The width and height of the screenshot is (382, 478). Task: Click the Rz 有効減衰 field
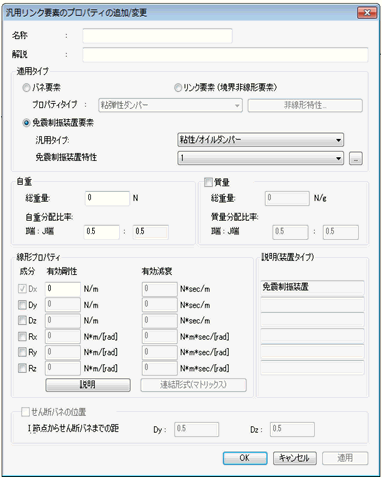(x=160, y=368)
